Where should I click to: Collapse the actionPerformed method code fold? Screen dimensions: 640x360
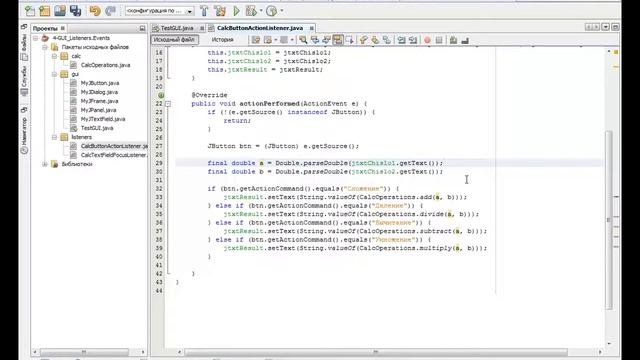click(168, 104)
